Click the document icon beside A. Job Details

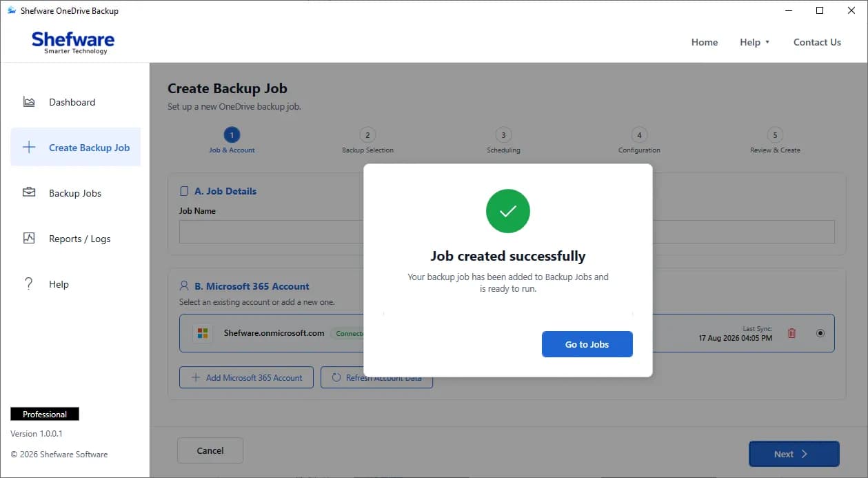pyautogui.click(x=184, y=191)
